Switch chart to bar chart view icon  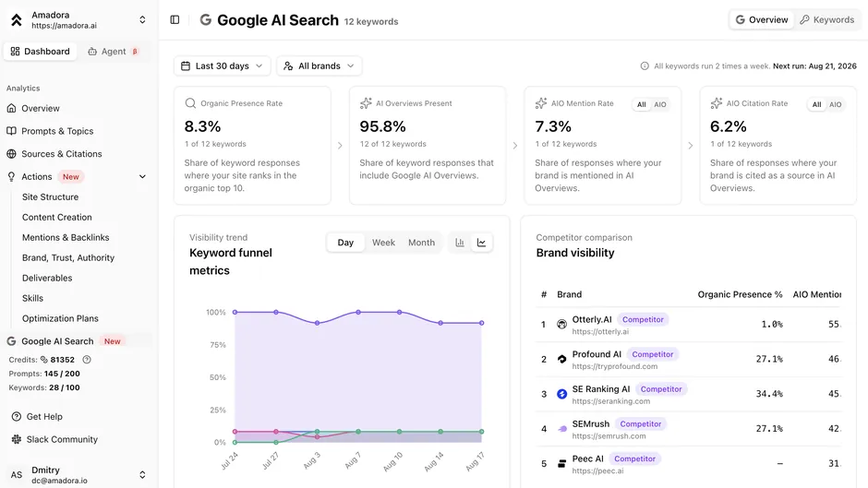pos(460,243)
